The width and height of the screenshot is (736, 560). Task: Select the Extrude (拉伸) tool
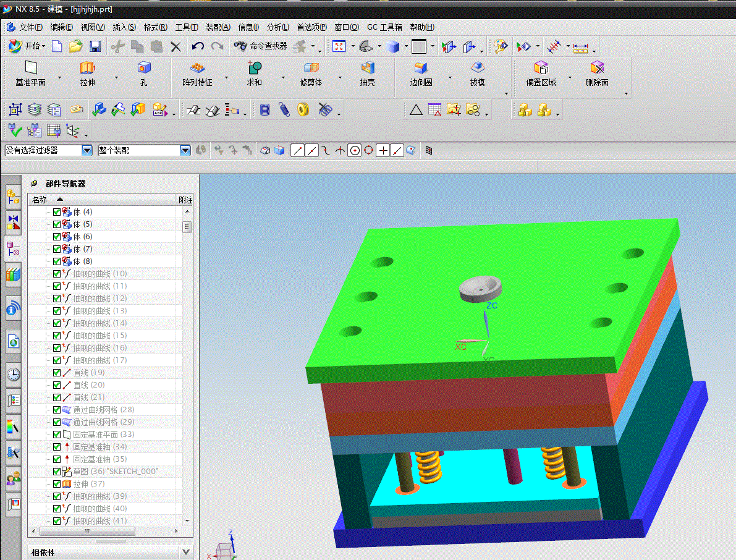click(x=87, y=74)
